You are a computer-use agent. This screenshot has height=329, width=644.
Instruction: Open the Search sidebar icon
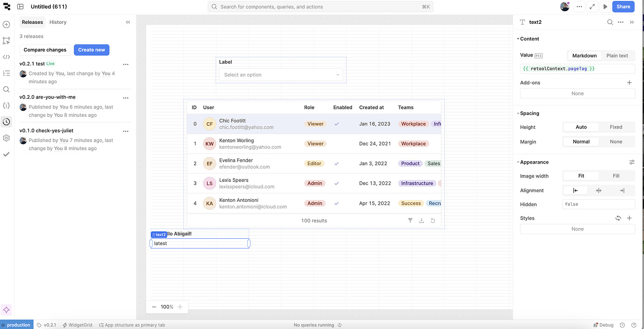(6, 89)
